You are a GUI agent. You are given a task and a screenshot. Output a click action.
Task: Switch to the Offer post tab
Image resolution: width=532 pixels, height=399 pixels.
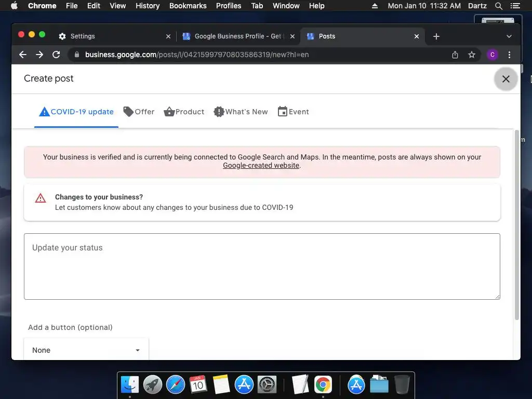139,112
